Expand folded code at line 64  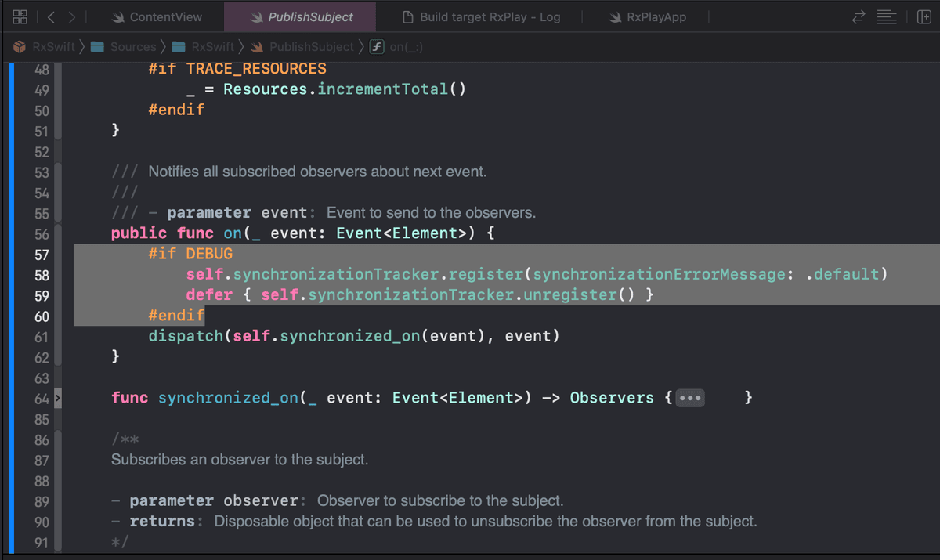(x=57, y=399)
